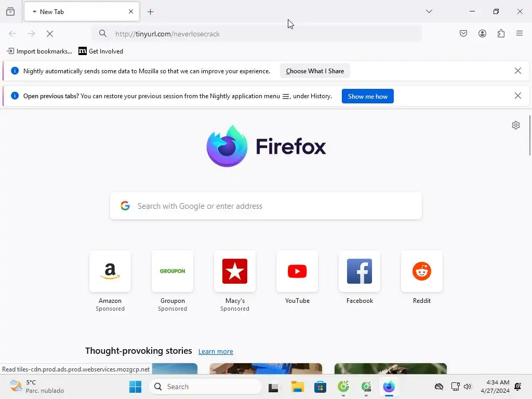Click the Thought-provoking stories heading
The image size is (532, 399).
(x=138, y=351)
